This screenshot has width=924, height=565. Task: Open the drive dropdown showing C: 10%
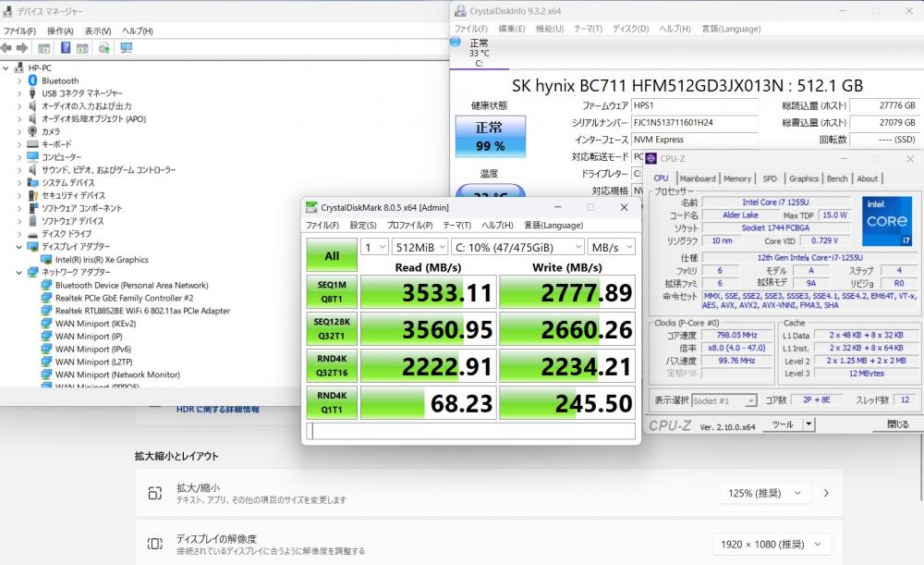518,247
